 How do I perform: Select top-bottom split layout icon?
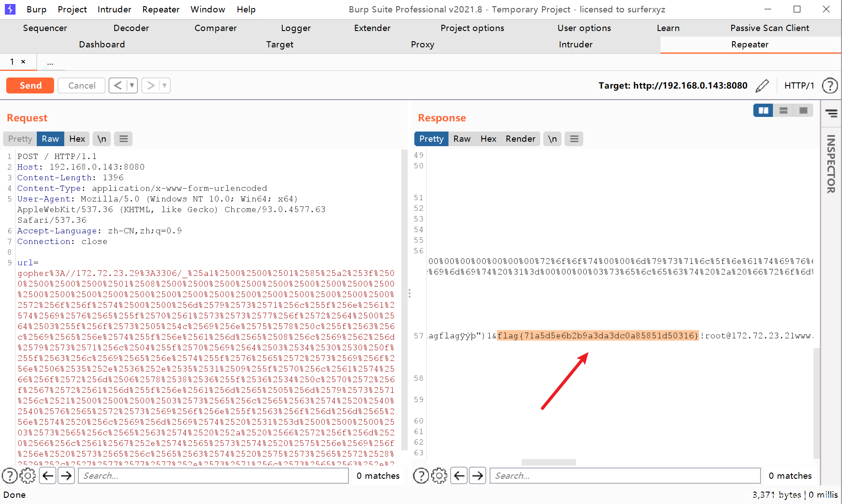coord(784,110)
